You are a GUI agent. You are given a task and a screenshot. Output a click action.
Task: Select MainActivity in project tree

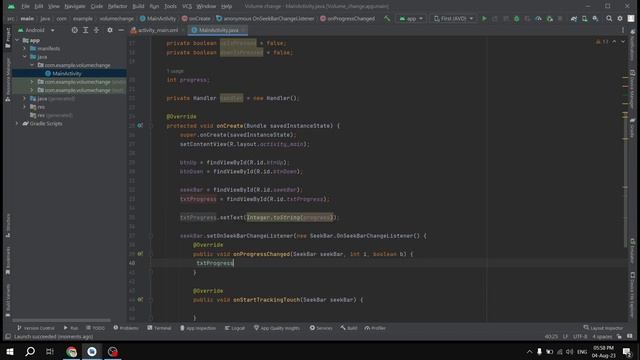(67, 73)
